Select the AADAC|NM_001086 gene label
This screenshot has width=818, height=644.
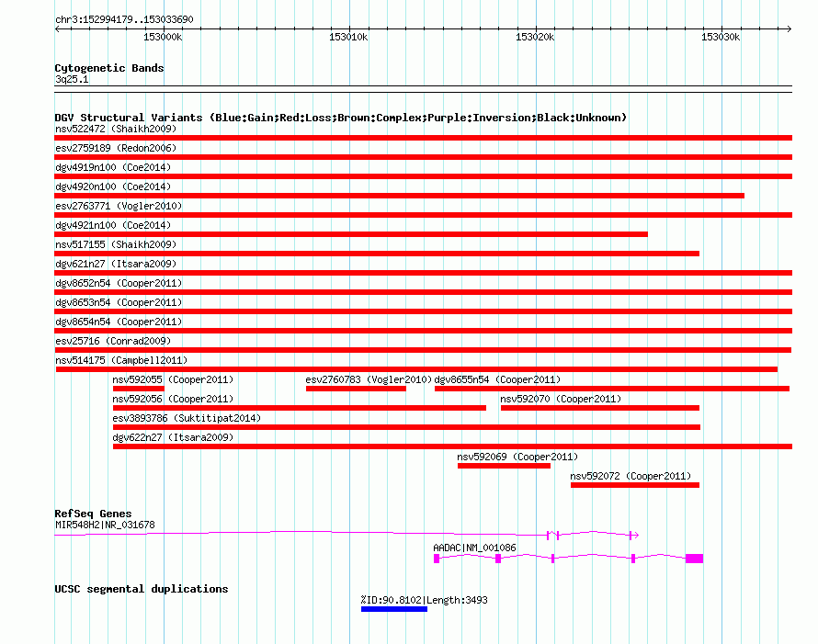pos(474,548)
